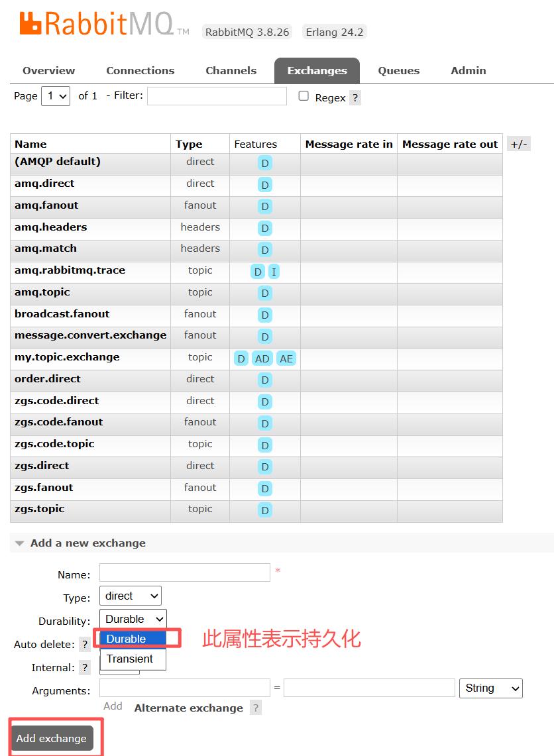Toggle column display with +/- button
Screen dimensions: 554x756
tap(519, 144)
